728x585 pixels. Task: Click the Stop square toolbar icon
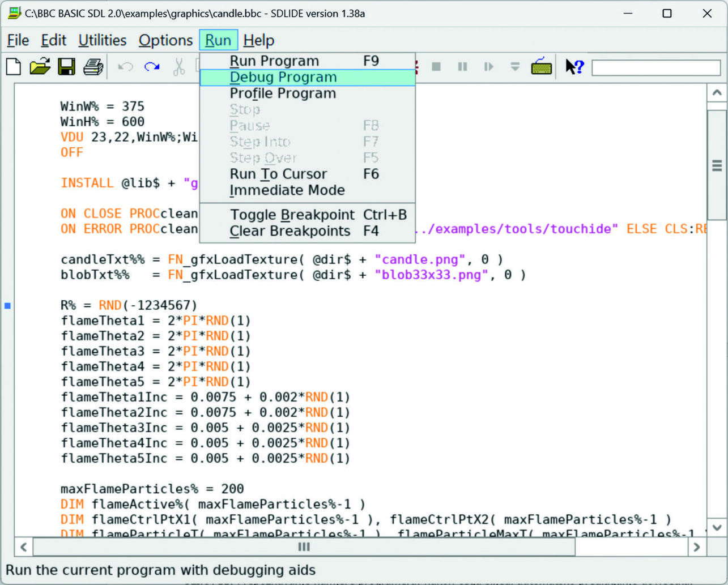pyautogui.click(x=436, y=67)
